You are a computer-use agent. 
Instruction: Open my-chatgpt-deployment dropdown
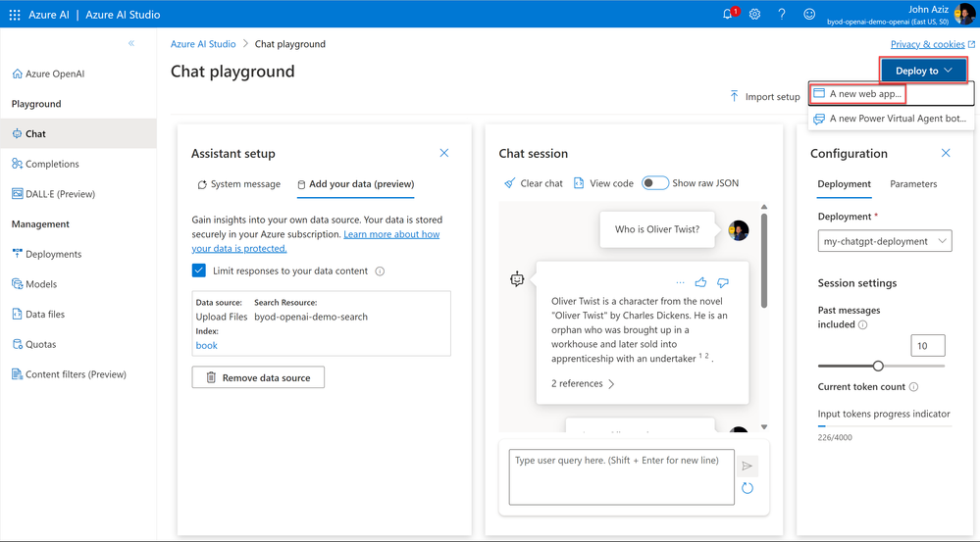[885, 241]
